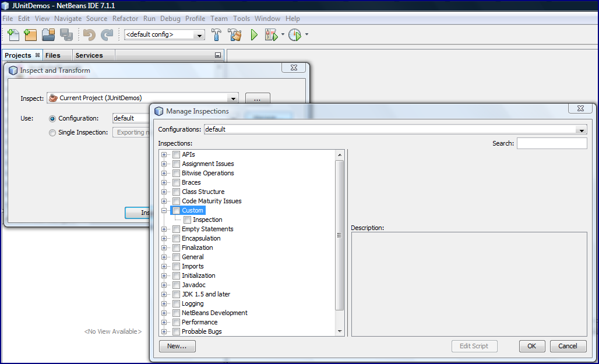
Task: Check the Finalization checkbox
Action: [x=176, y=248]
